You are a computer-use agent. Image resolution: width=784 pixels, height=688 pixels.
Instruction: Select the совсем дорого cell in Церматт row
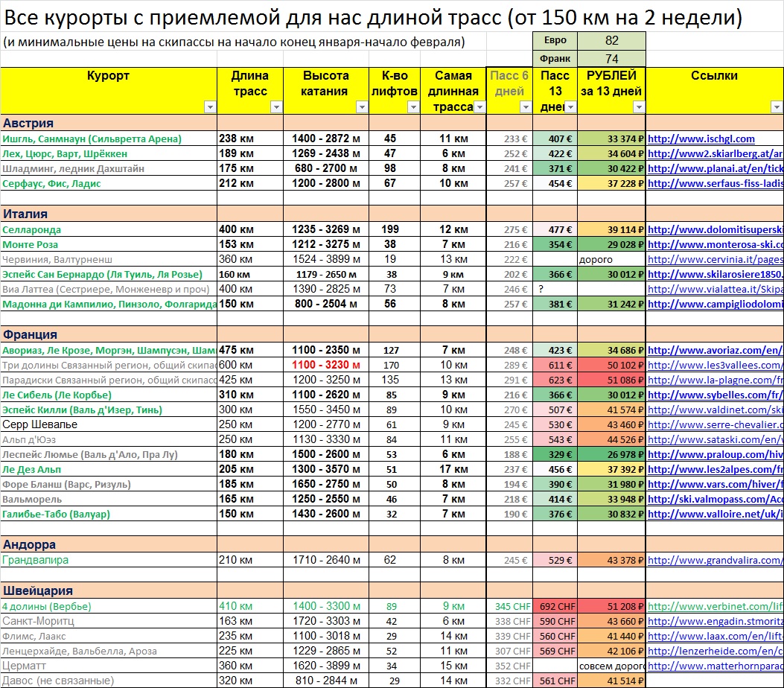point(611,666)
